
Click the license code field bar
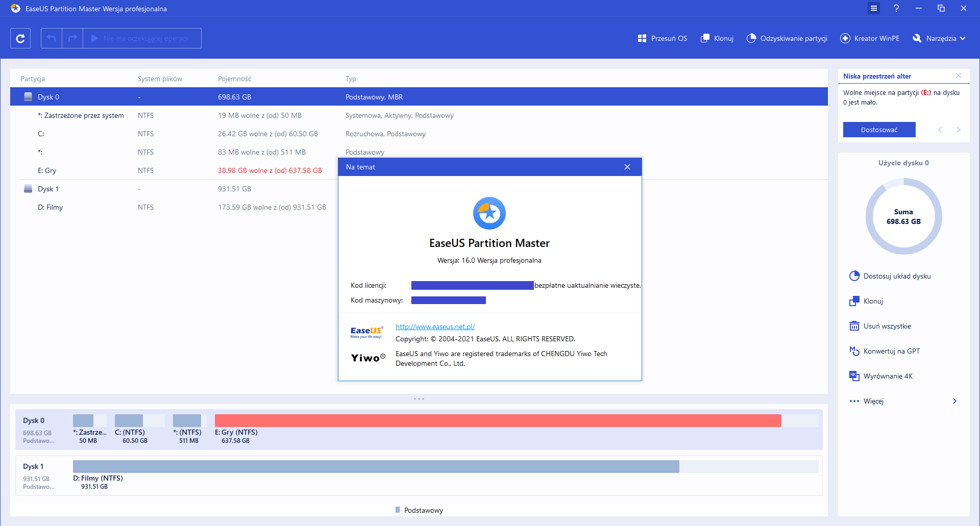[x=473, y=285]
